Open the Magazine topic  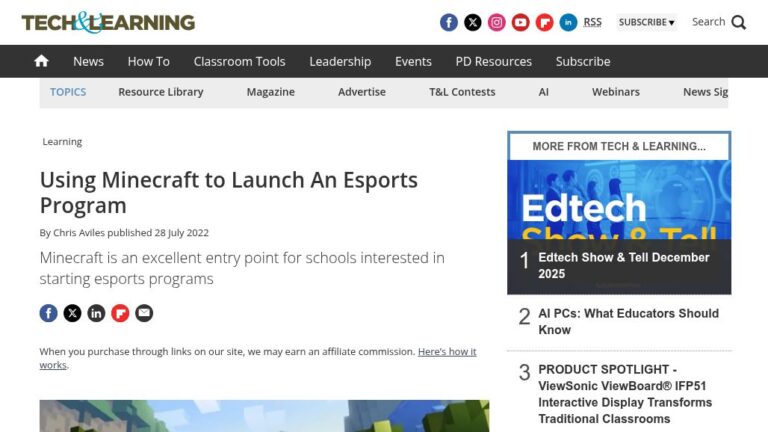click(x=270, y=92)
